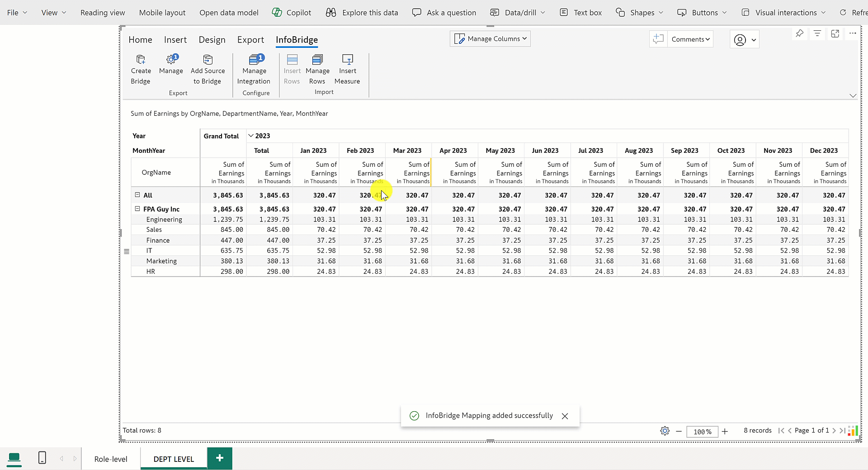Click Insert Measure icon

tap(347, 60)
